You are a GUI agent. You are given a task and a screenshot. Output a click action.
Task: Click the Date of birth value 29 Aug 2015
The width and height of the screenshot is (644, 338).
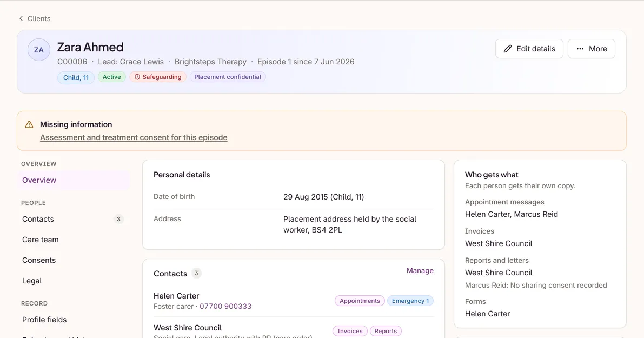(324, 197)
